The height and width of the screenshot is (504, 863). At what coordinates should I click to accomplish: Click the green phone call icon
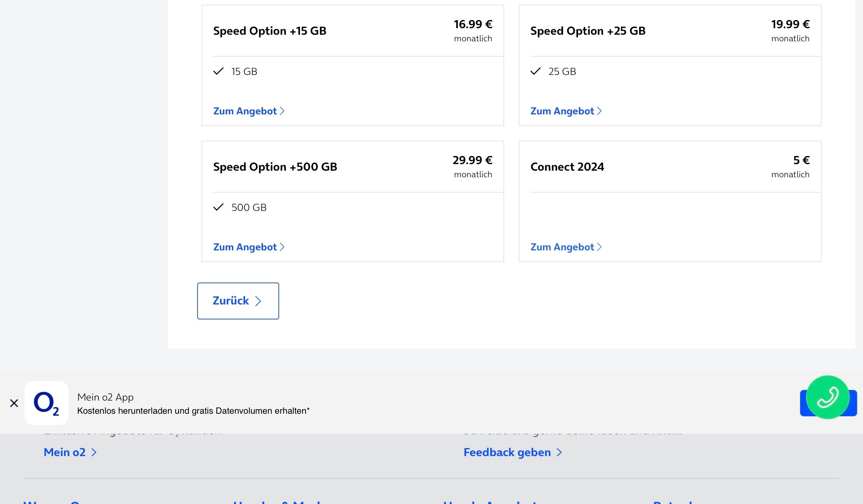tap(828, 397)
